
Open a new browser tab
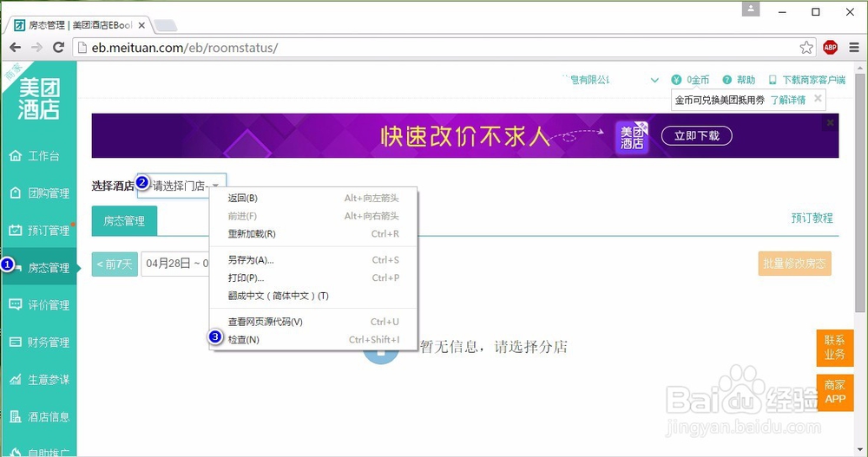click(x=165, y=25)
